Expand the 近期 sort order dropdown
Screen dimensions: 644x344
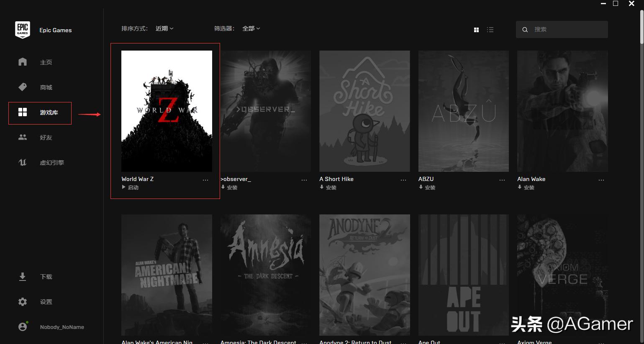click(164, 28)
